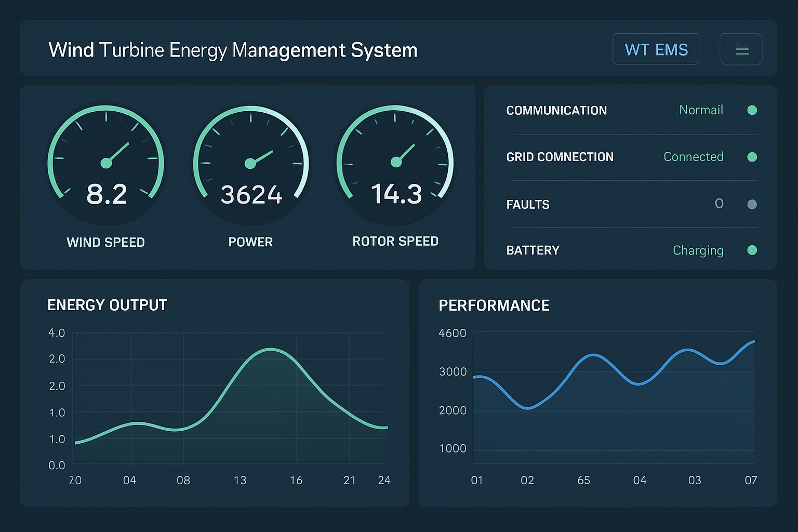Screen dimensions: 798x532
Task: Toggle the Communication Normal status
Action: [701, 110]
